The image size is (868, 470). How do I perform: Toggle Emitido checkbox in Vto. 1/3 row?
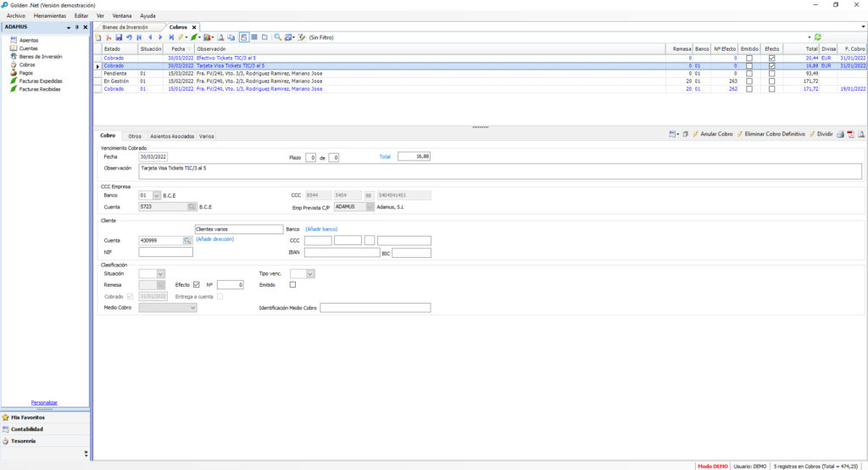tap(749, 89)
